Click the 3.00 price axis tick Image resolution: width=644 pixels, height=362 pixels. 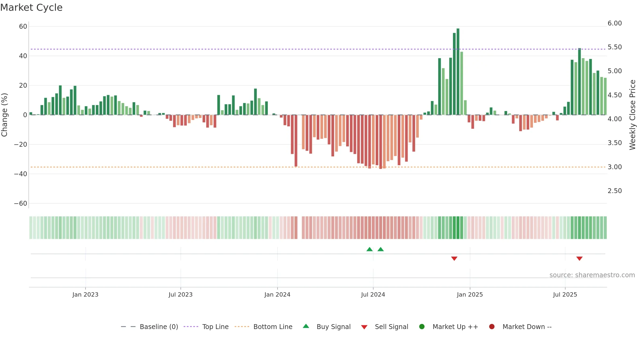[x=615, y=167]
